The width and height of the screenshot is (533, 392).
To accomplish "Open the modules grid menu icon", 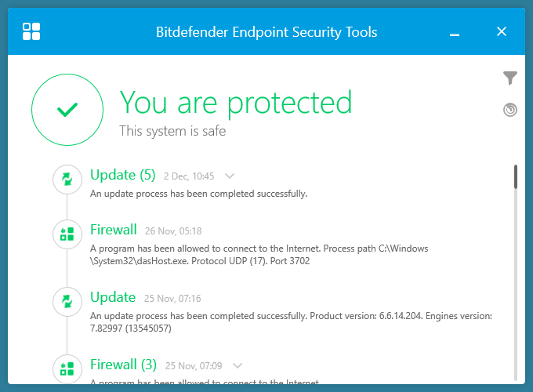I will tap(32, 32).
